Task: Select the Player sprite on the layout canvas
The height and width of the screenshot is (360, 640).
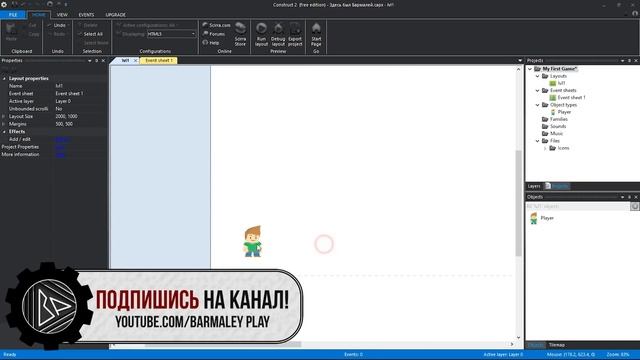Action: pyautogui.click(x=253, y=242)
